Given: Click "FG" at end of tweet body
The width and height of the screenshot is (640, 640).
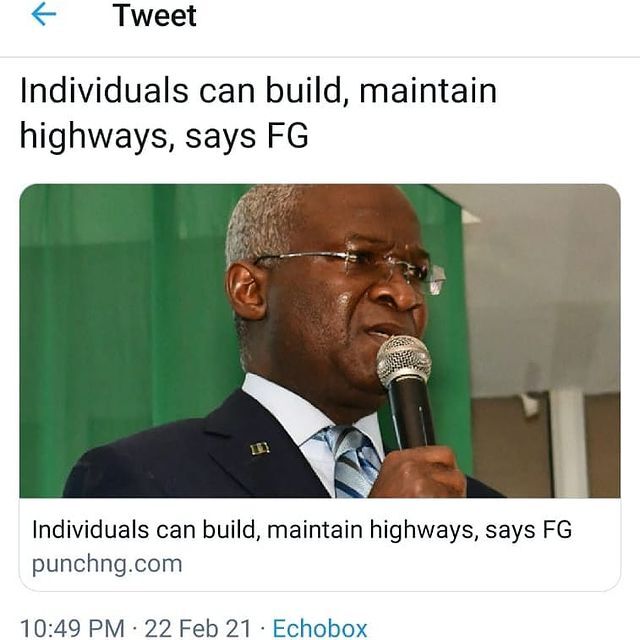Looking at the screenshot, I should pyautogui.click(x=287, y=136).
